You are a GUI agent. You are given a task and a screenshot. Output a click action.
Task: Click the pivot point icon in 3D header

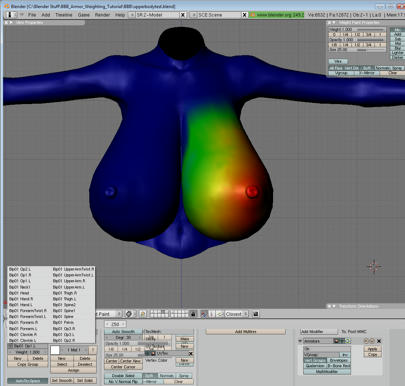[143, 314]
